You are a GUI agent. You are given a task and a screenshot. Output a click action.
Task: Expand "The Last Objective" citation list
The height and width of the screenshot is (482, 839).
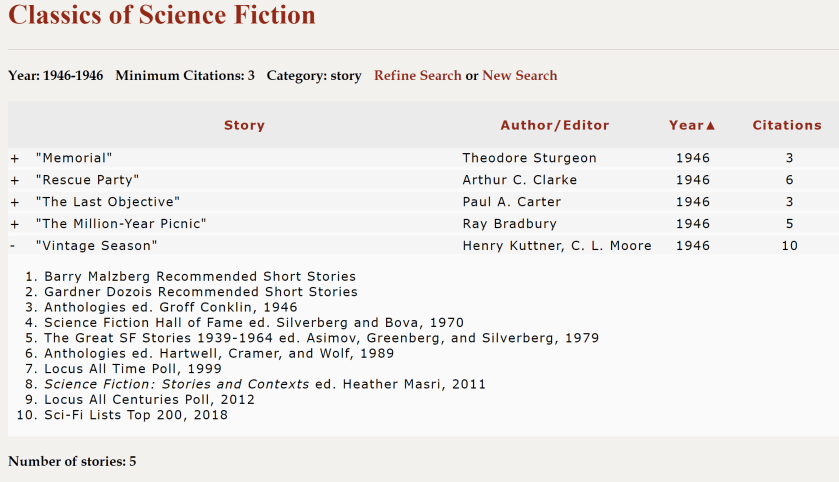pyautogui.click(x=14, y=202)
